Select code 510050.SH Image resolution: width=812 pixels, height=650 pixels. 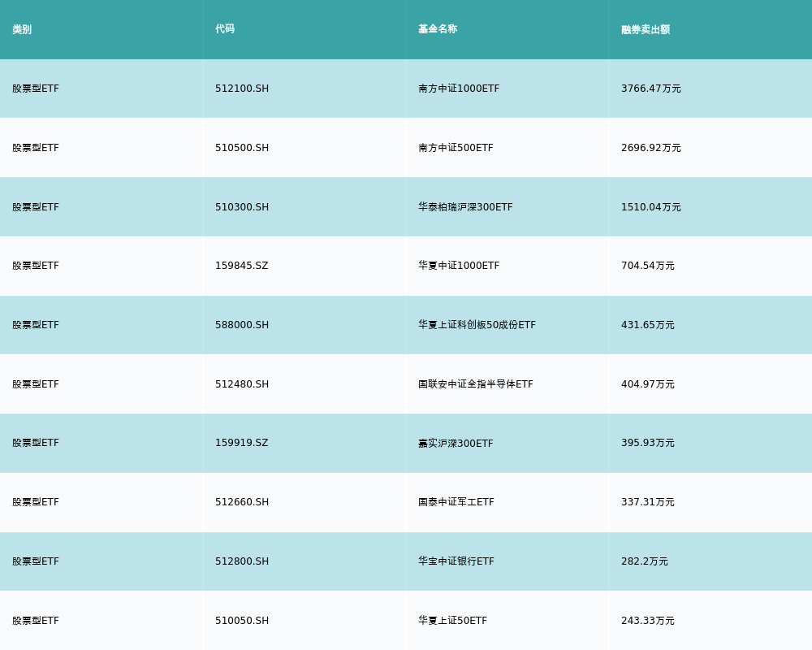(242, 621)
